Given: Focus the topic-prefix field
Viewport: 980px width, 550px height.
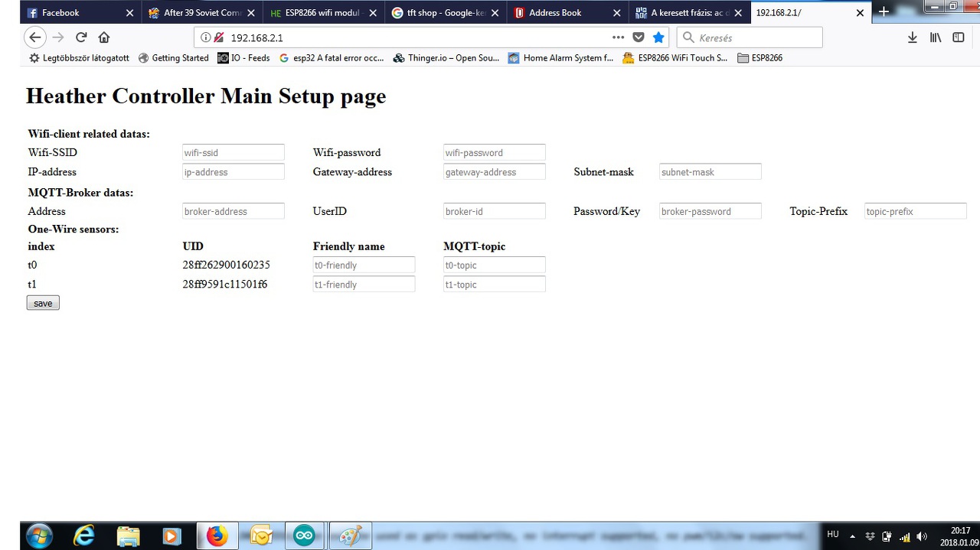Looking at the screenshot, I should pos(916,211).
